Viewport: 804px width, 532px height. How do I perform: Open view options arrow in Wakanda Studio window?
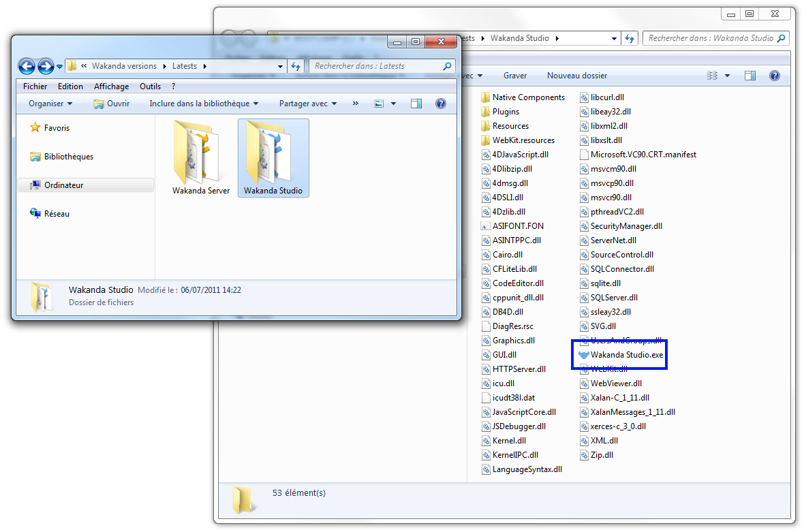[727, 76]
